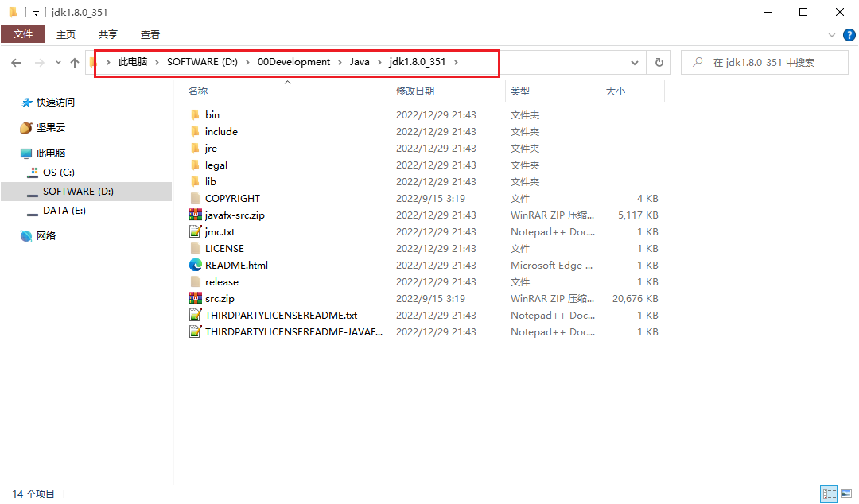The width and height of the screenshot is (859, 504).
Task: Expand chevron after Java breadcrumb
Action: [x=379, y=62]
